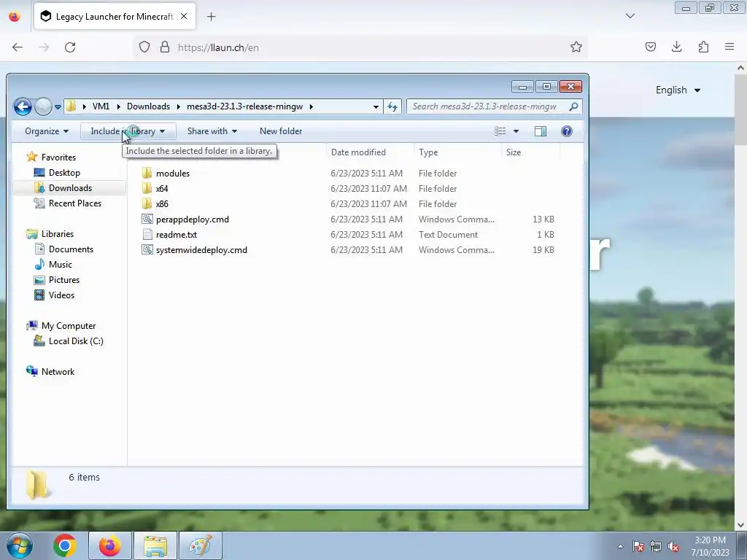
Task: Open Firefox downloads panel
Action: tap(676, 47)
